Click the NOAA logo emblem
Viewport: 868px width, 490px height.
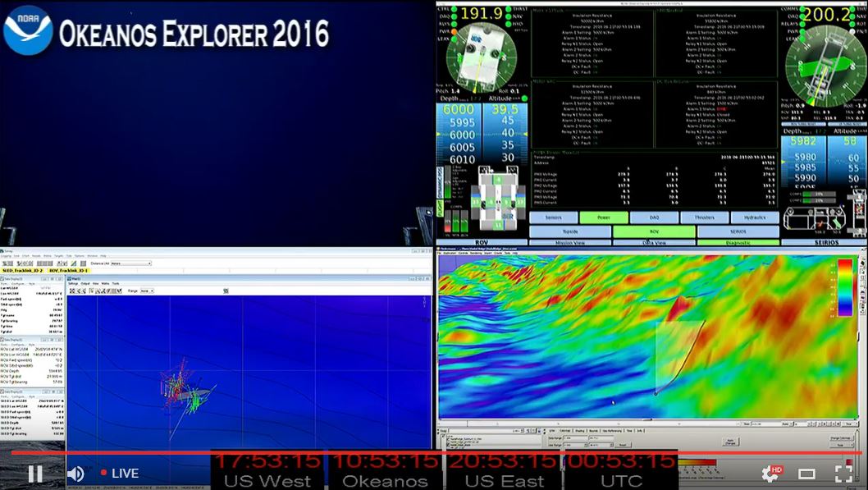click(x=28, y=30)
